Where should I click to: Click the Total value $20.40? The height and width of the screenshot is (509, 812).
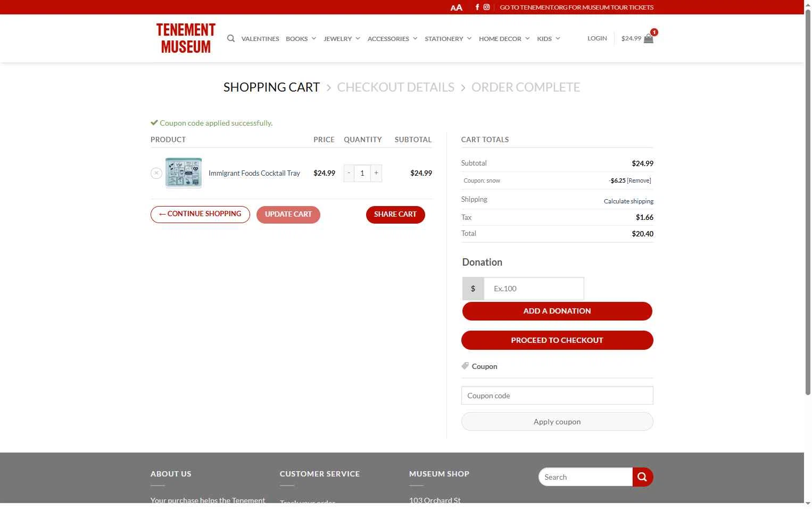click(x=643, y=234)
